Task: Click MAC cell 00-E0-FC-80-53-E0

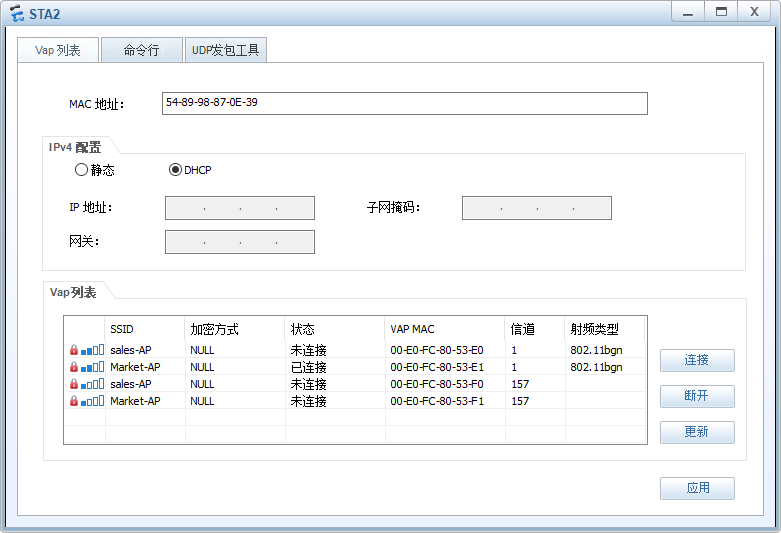Action: pos(437,350)
